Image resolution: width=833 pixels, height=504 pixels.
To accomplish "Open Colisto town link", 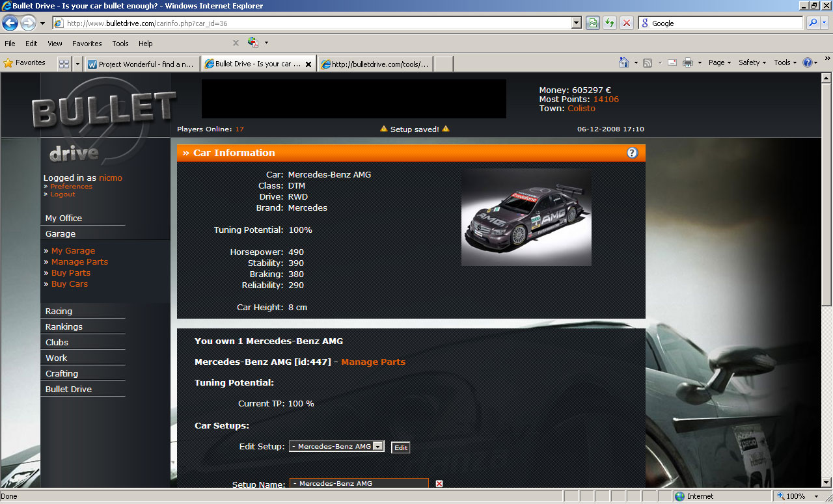I will pos(581,109).
